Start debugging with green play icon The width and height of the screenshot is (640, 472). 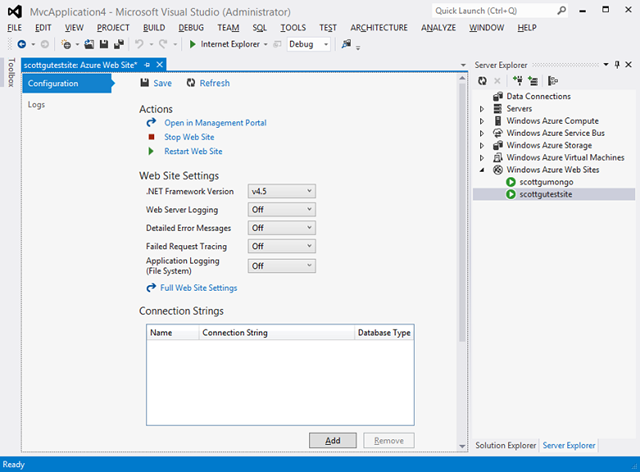tap(193, 44)
